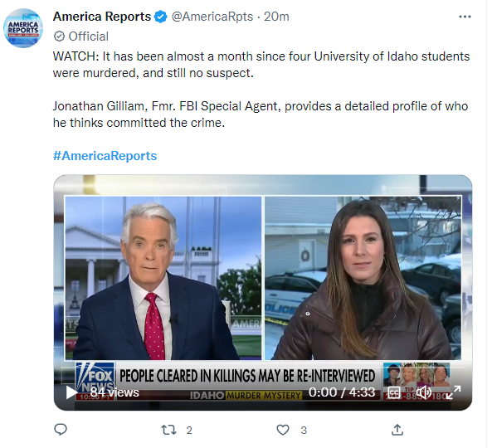This screenshot has width=492, height=448.
Task: Open the share upload icon
Action: (x=397, y=430)
